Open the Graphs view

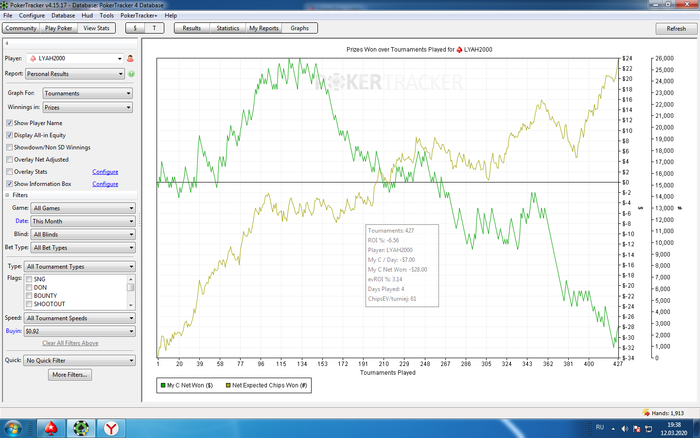click(x=300, y=28)
